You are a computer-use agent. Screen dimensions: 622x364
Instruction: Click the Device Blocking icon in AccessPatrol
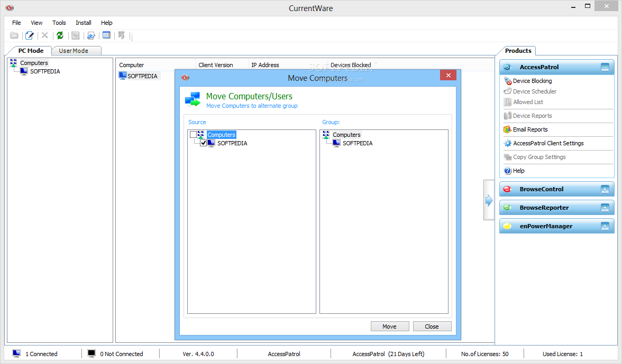tap(507, 81)
